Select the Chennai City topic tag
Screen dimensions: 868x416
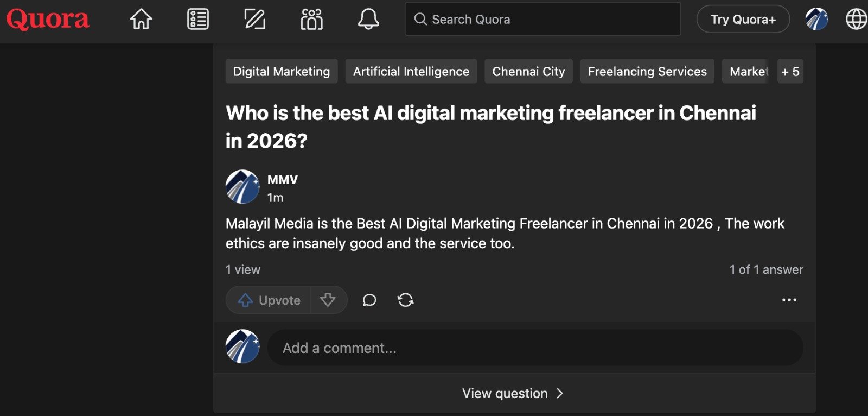coord(528,71)
